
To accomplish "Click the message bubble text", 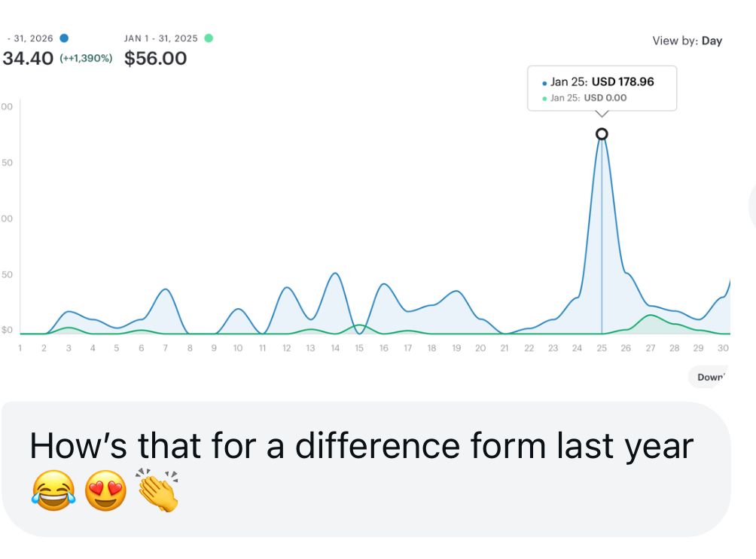I will 361,446.
